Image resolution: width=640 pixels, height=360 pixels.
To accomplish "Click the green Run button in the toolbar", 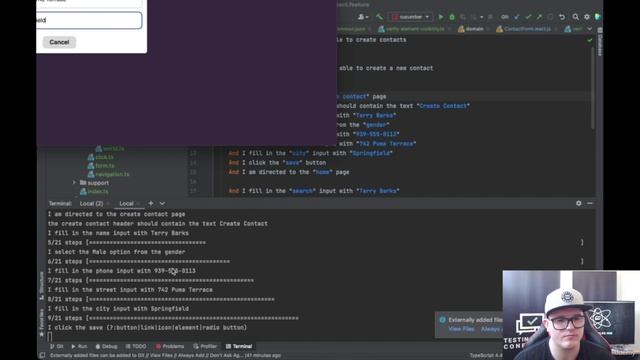I will (440, 17).
